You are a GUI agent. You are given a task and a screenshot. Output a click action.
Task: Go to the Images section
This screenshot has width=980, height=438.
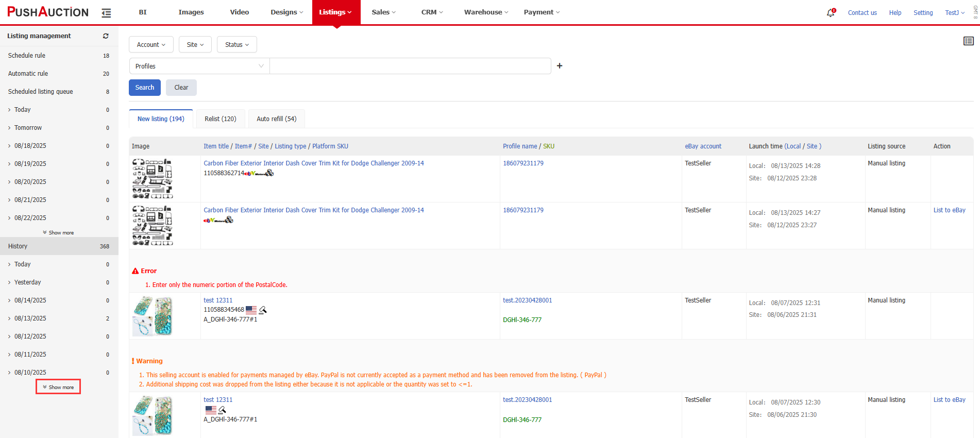(x=191, y=12)
